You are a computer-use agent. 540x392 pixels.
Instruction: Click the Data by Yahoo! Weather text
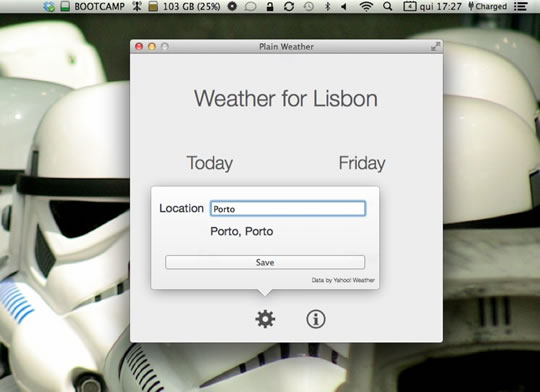coord(343,280)
